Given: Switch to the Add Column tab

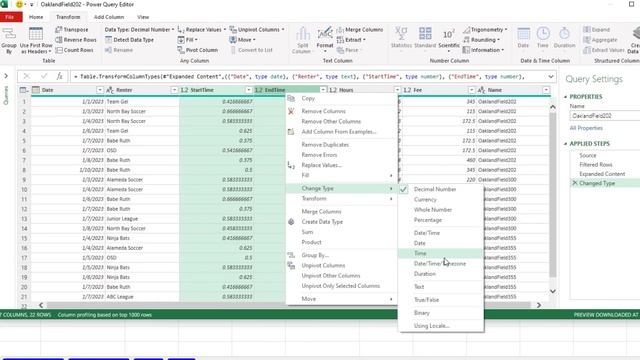Looking at the screenshot, I should pyautogui.click(x=109, y=17).
